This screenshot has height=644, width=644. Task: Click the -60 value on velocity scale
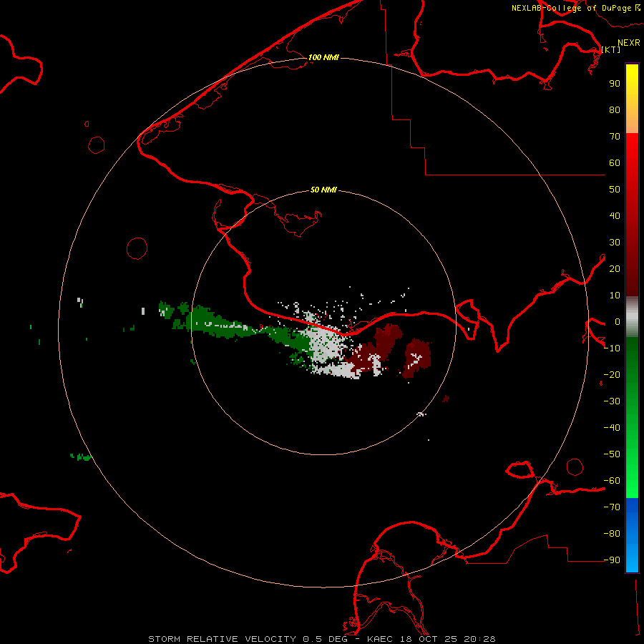[x=612, y=481]
